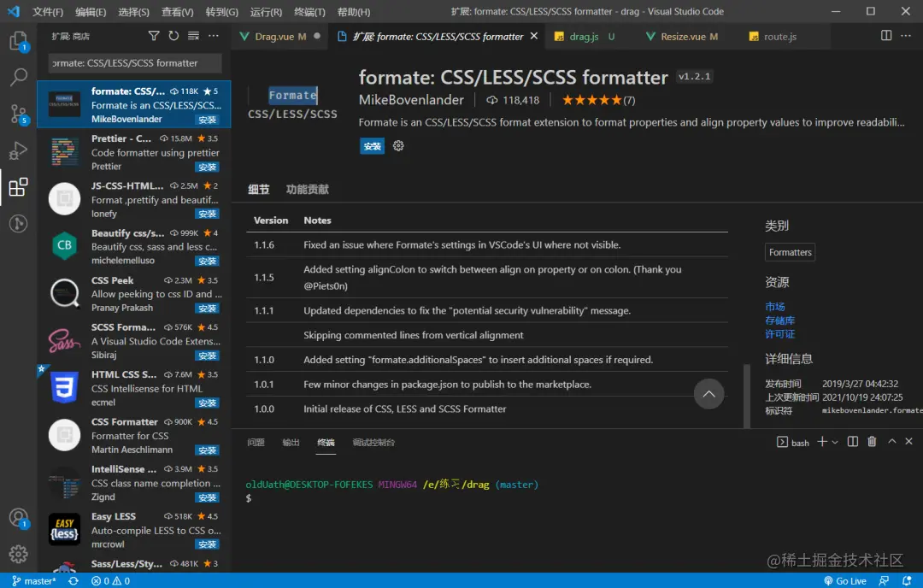Switch to the 问题 panel tab
Screen dimensions: 923x588
pyautogui.click(x=256, y=443)
